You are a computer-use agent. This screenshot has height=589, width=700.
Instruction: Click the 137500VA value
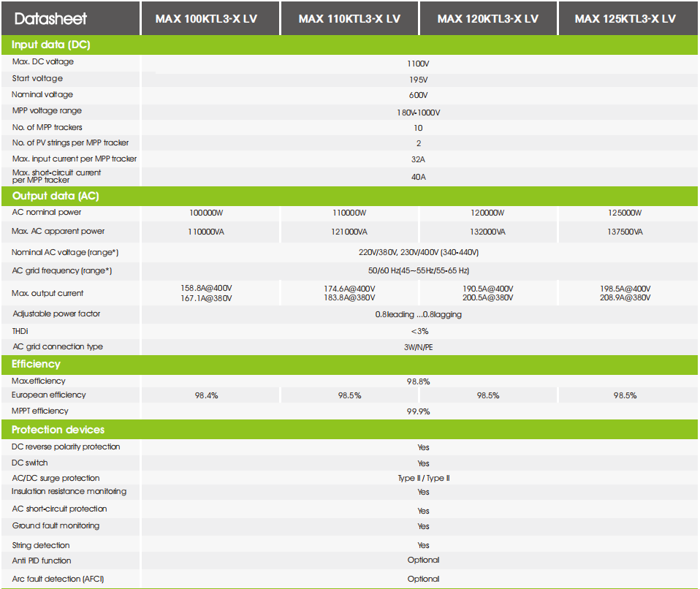click(625, 232)
